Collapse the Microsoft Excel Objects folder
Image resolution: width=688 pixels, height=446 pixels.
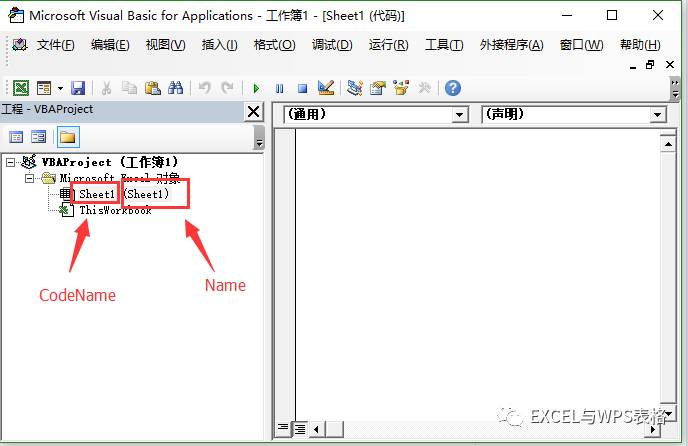(29, 178)
